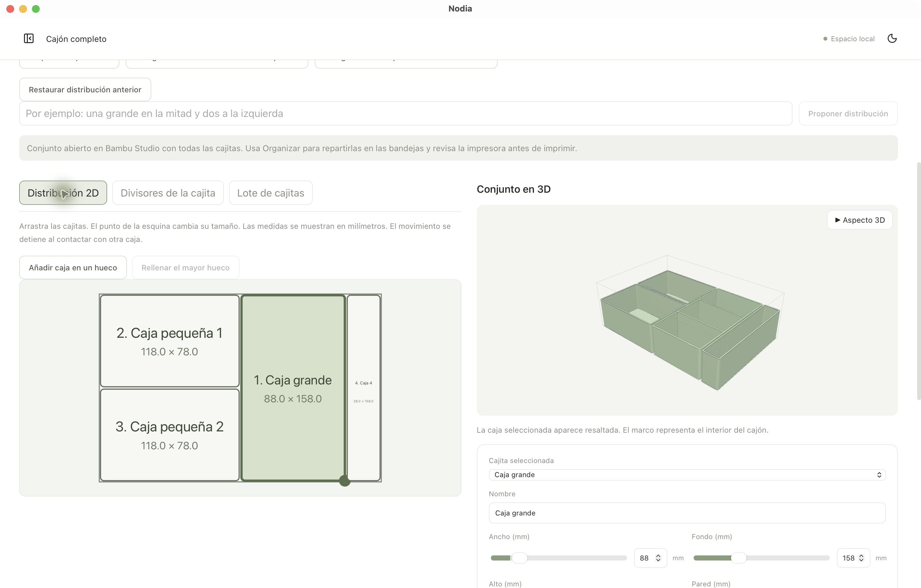Click the Espacio local status indicator
This screenshot has height=588, width=921.
[849, 39]
